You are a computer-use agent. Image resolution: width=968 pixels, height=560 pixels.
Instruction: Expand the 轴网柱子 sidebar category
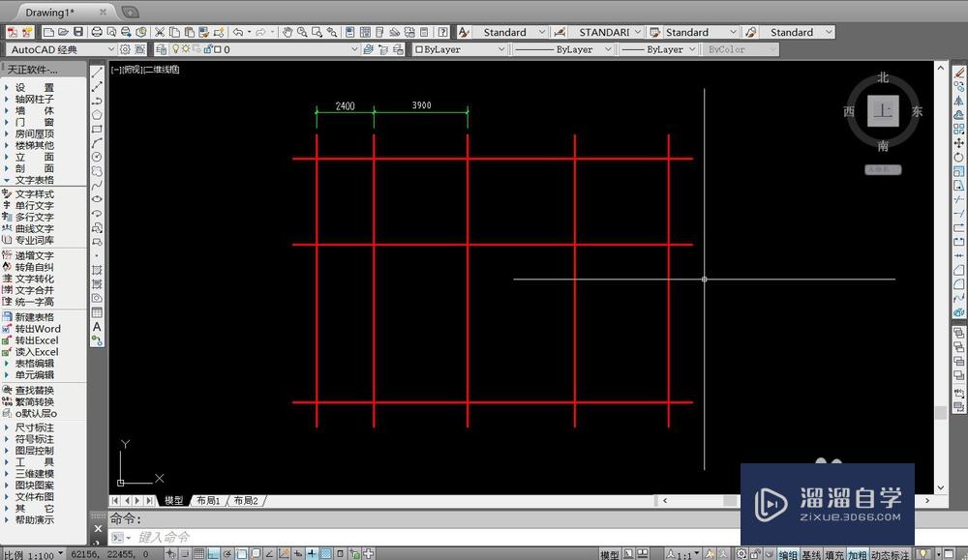pos(32,98)
